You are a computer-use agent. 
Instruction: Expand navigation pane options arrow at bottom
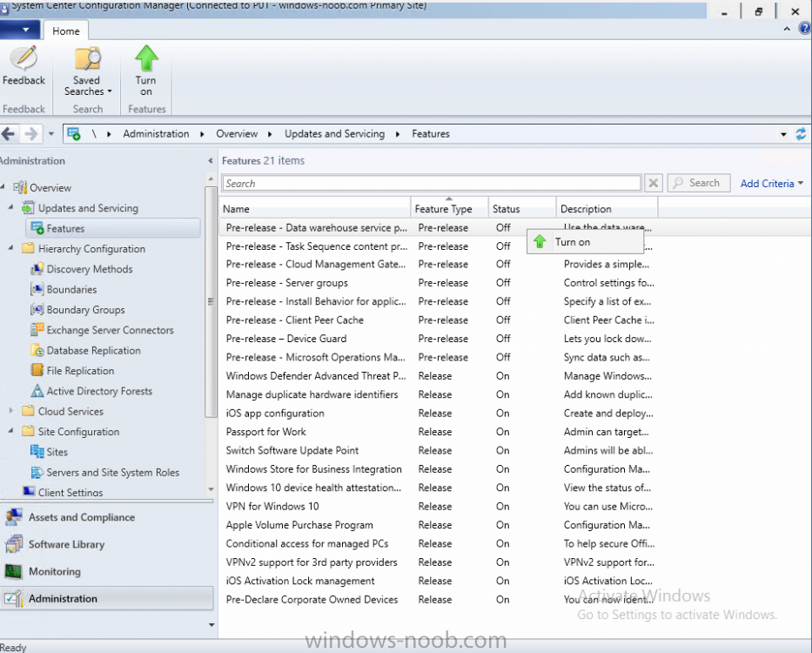click(211, 625)
